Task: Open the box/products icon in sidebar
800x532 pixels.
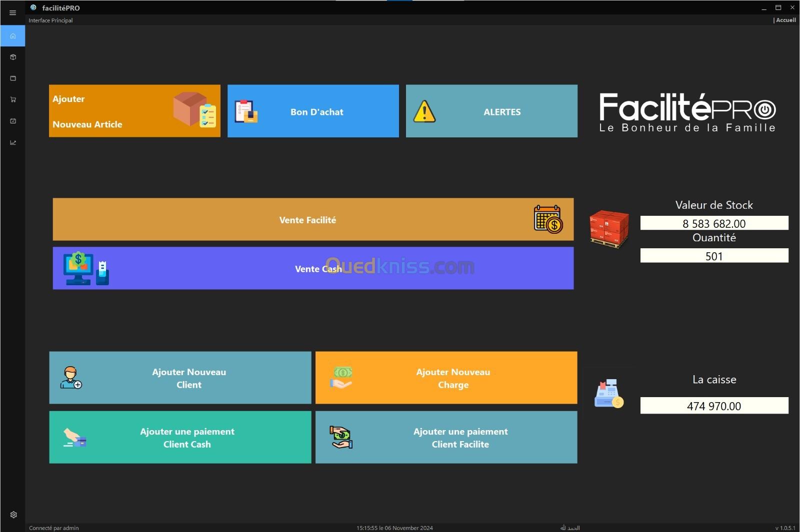Action: [x=13, y=57]
